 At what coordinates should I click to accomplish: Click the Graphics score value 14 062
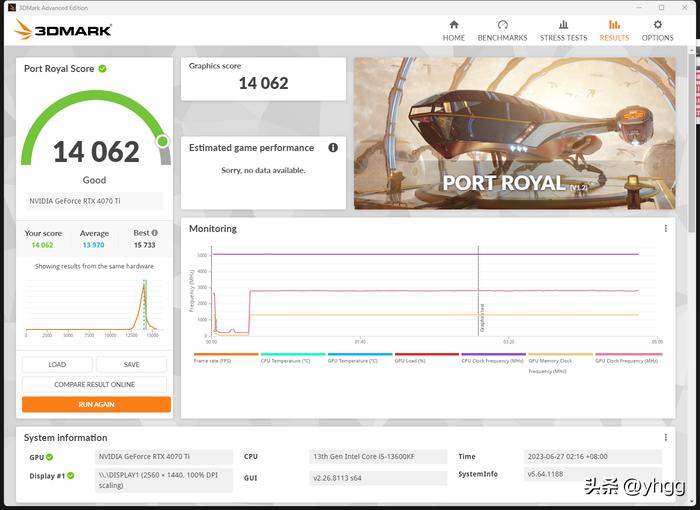click(x=263, y=83)
